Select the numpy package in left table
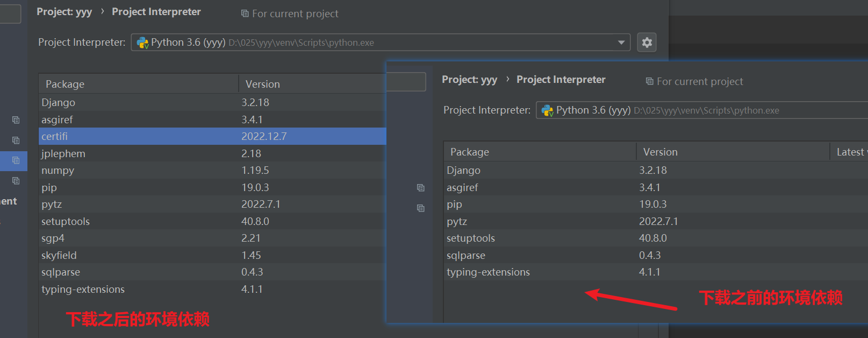This screenshot has width=868, height=338. tap(58, 171)
